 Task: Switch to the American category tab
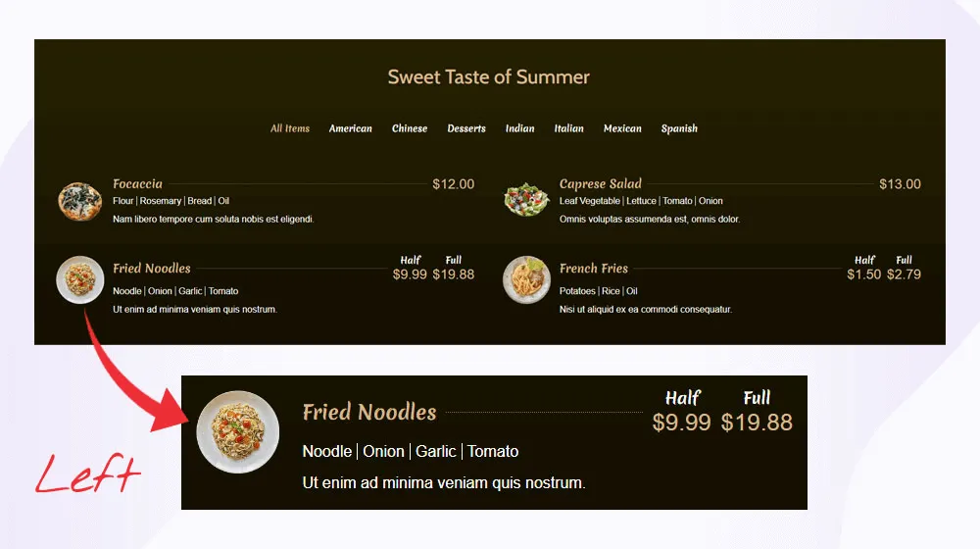pyautogui.click(x=350, y=128)
